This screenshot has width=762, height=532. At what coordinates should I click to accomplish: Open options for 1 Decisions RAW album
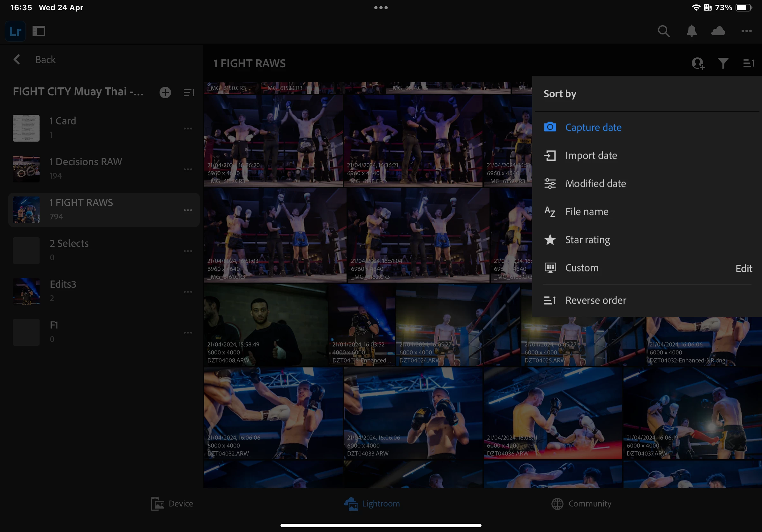pos(188,169)
